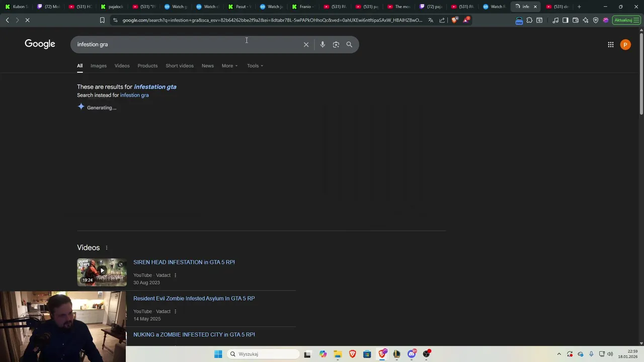Open the Google apps grid
Viewport: 644px width, 362px height.
[610, 45]
